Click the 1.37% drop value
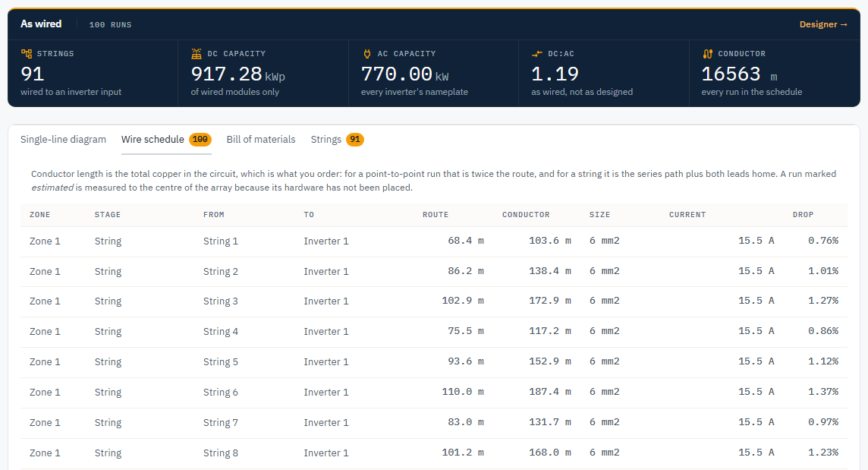 pos(823,392)
